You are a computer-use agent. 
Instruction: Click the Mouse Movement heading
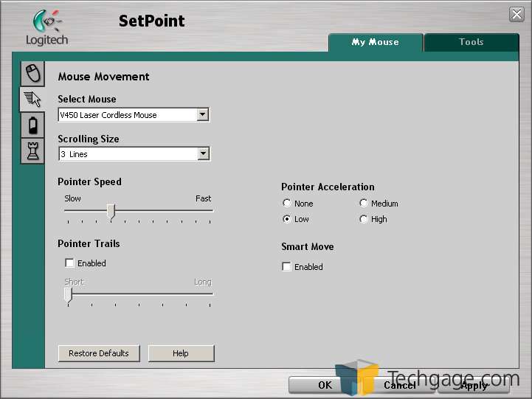[x=103, y=77]
